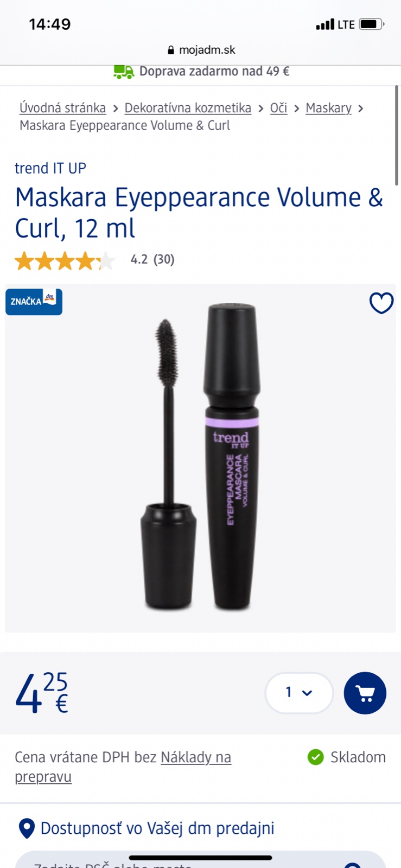This screenshot has width=401, height=868.
Task: Tap the ZNAČKA dm brand badge
Action: (x=34, y=302)
